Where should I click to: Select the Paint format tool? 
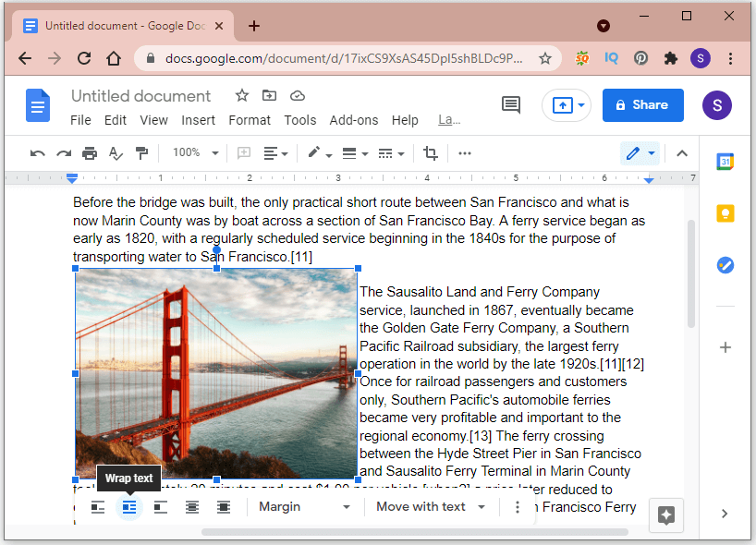tap(141, 152)
